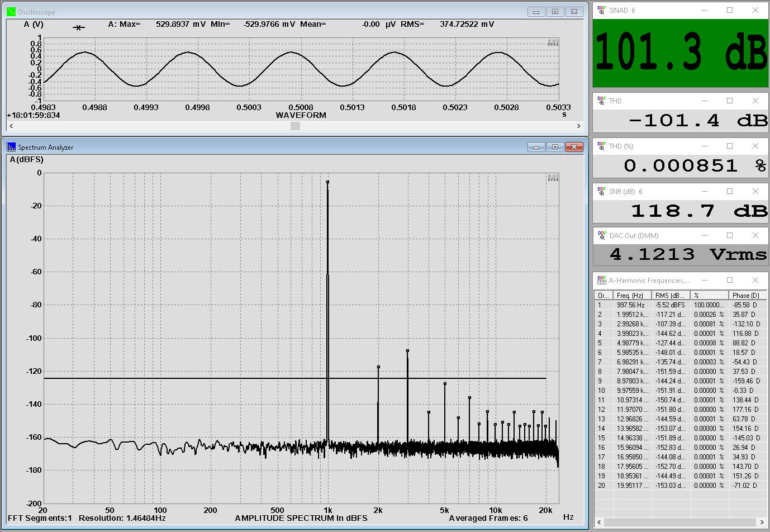Click the +18:01:59:834 timestamp label
Screen dimensions: 770x532
33,115
